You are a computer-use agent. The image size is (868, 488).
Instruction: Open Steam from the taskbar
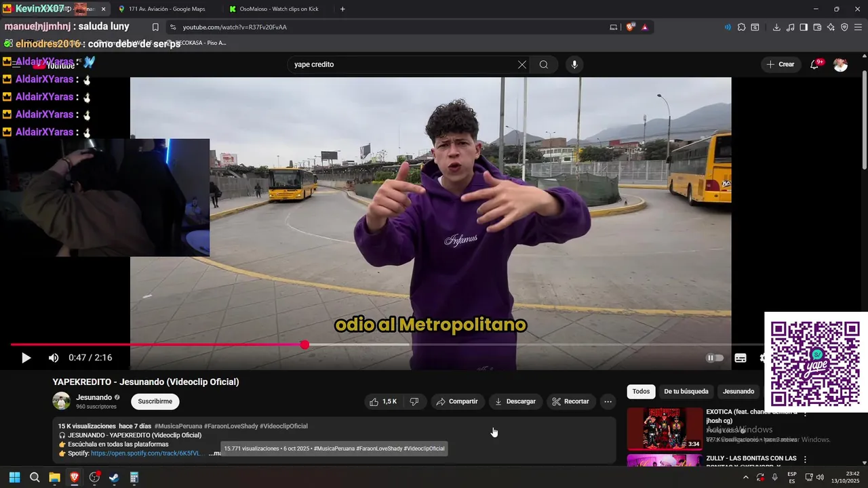pyautogui.click(x=114, y=477)
